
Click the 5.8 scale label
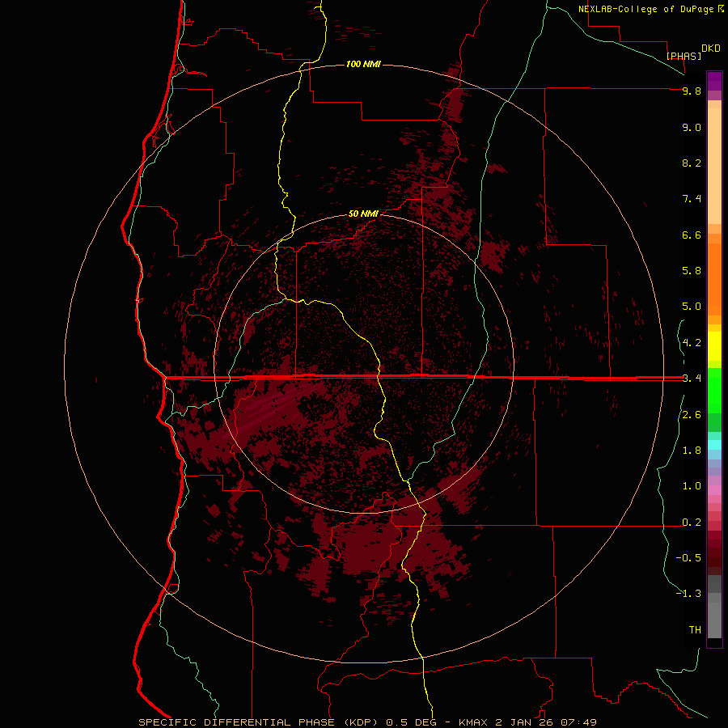(x=692, y=271)
